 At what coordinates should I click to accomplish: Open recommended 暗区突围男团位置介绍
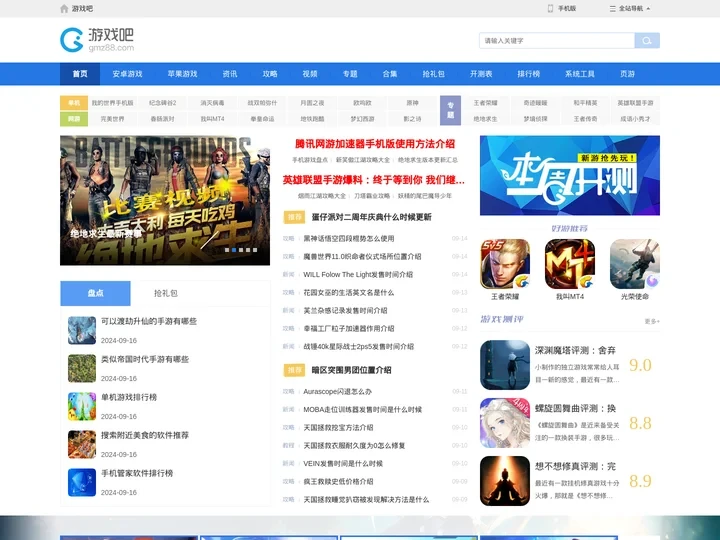351,370
